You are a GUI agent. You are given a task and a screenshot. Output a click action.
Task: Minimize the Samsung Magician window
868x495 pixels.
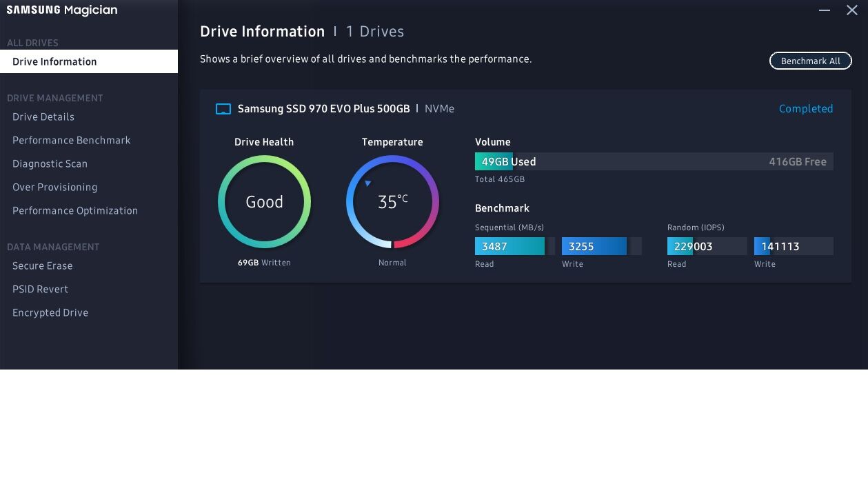click(x=825, y=10)
